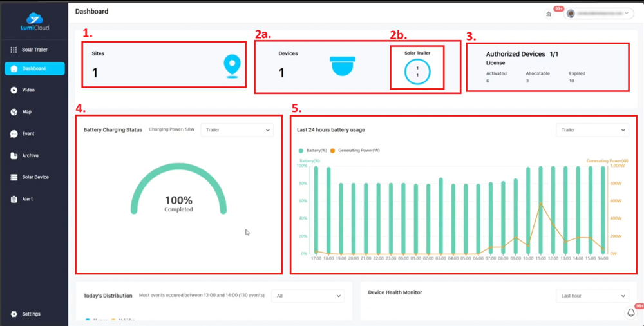Click the Solar Trailer circular counter
The height and width of the screenshot is (326, 644).
tap(417, 72)
